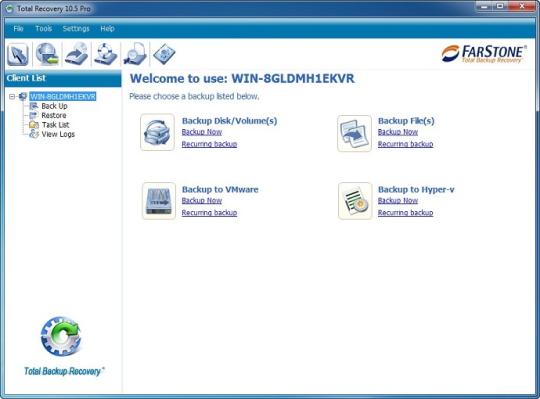540x399 pixels.
Task: Click the Task List folder icon
Action: (34, 125)
